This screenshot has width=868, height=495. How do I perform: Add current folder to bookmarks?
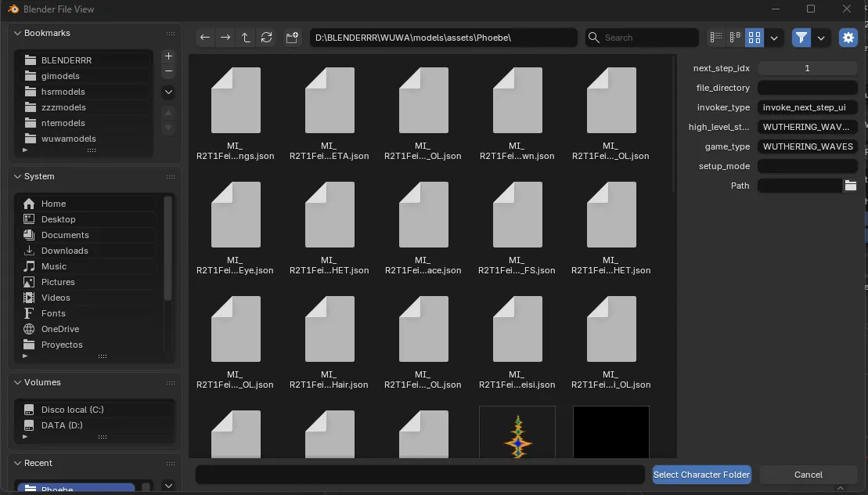tap(169, 56)
